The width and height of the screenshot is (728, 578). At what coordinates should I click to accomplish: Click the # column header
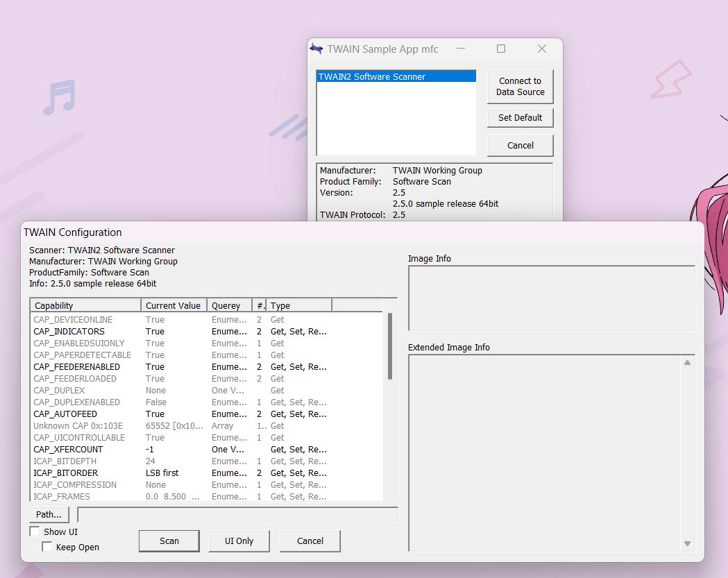[259, 305]
